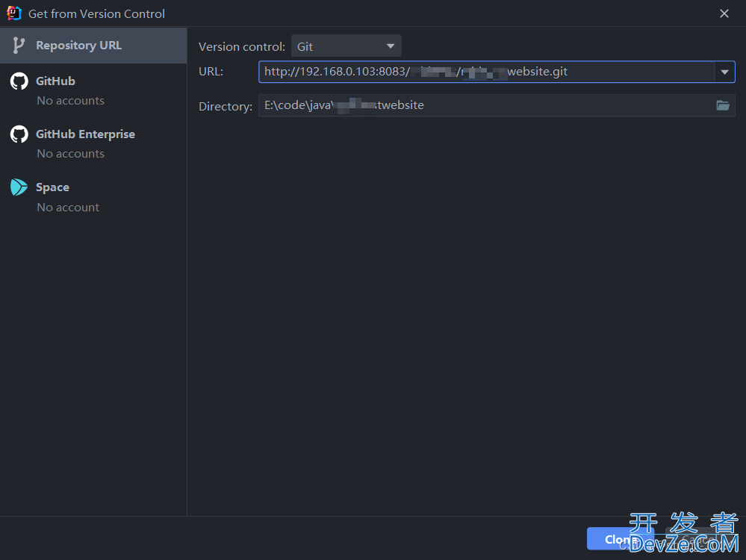Close the Get from Version Control dialog

(x=724, y=13)
